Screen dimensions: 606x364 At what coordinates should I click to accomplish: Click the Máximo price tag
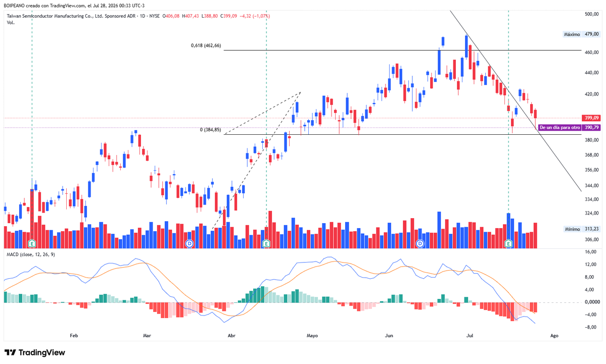[572, 34]
